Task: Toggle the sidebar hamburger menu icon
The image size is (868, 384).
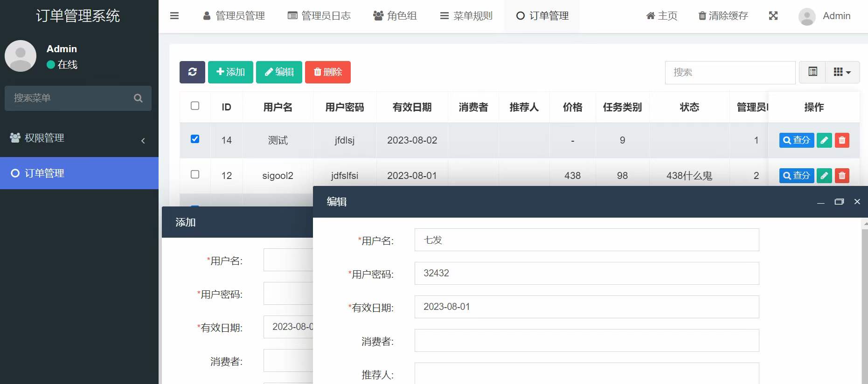Action: pyautogui.click(x=174, y=16)
